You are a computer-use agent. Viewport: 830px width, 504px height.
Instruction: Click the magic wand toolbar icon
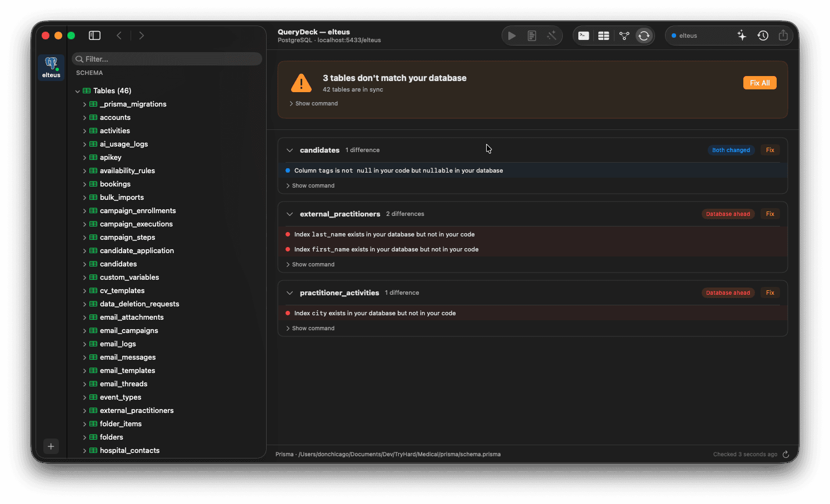[552, 36]
